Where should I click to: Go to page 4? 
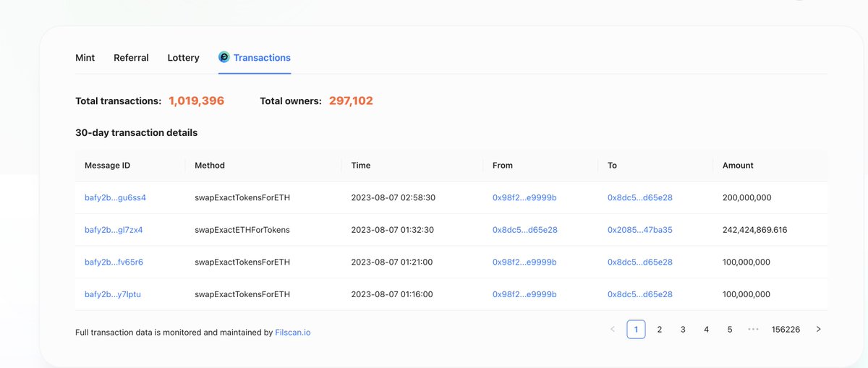[706, 329]
